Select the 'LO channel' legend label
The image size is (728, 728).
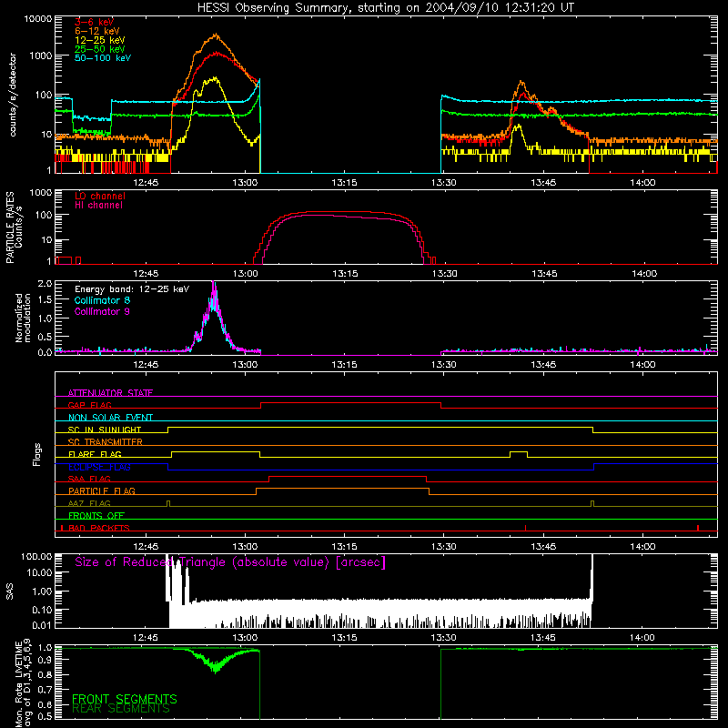(x=100, y=196)
